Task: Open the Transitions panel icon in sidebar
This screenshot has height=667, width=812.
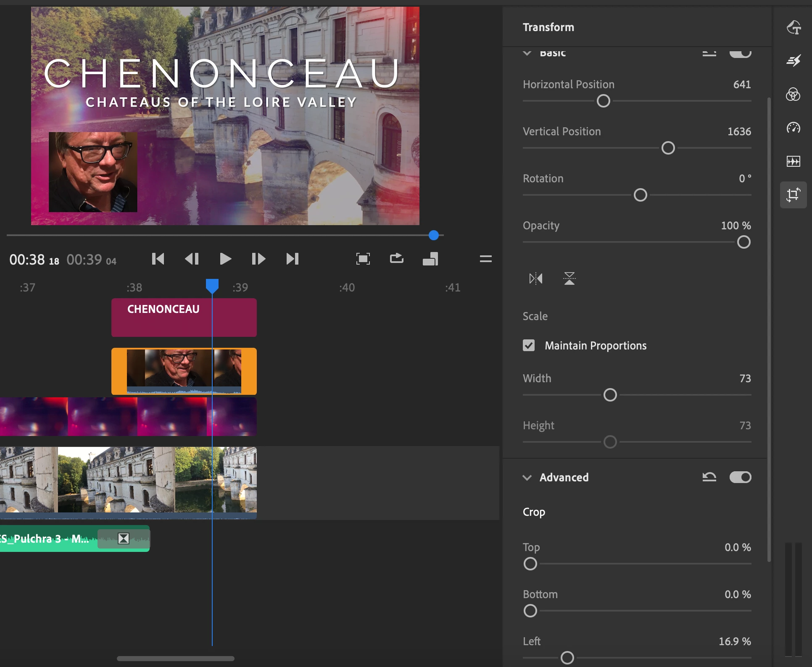Action: click(794, 61)
